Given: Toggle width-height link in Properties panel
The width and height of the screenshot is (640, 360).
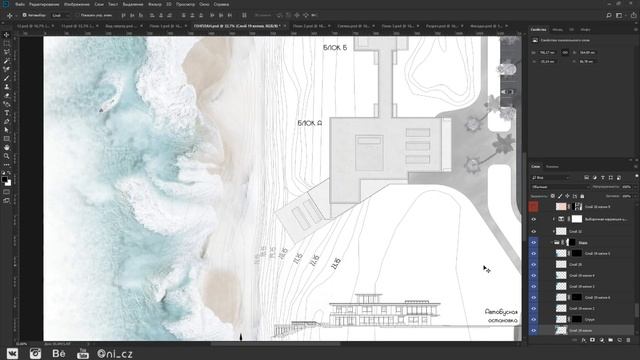Looking at the screenshot, I should pos(565,53).
